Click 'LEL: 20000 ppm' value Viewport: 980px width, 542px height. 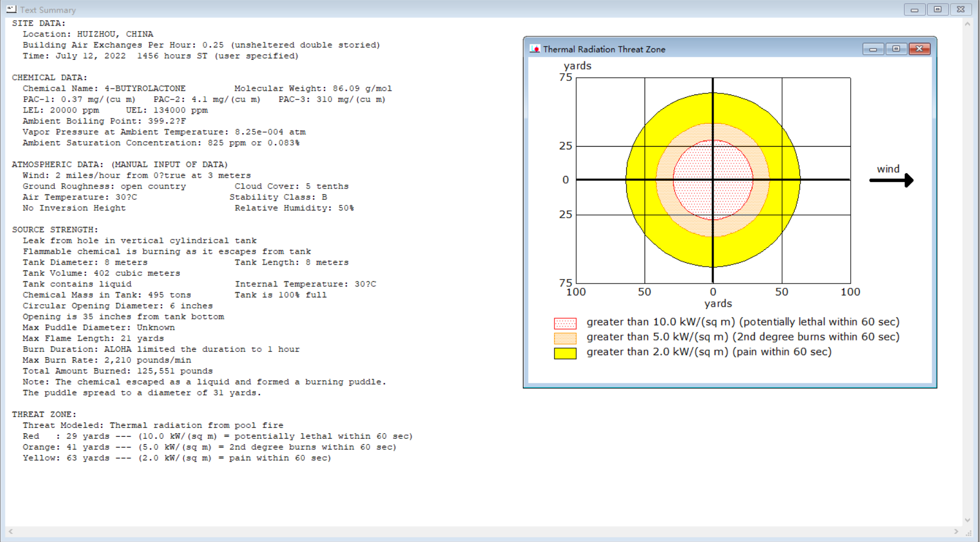[61, 110]
